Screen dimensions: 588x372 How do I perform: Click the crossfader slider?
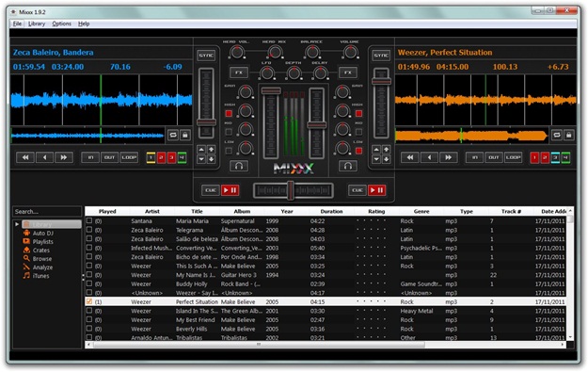(x=294, y=190)
